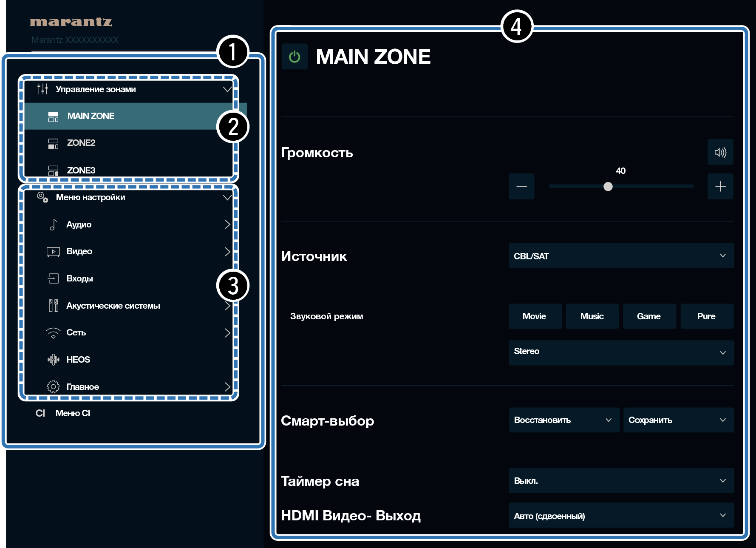Select ZONE3 in the zone list
The image size is (756, 548).
pos(81,170)
